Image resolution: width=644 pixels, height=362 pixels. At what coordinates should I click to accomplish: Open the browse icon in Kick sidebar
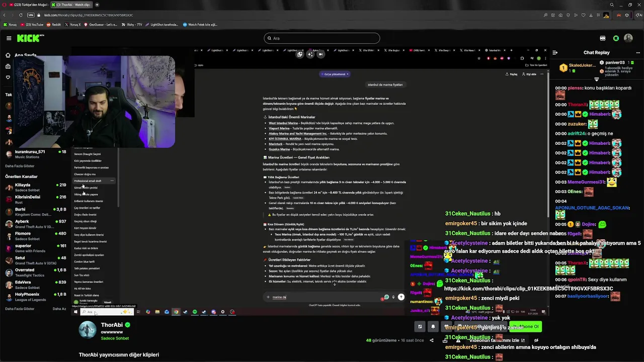[x=8, y=66]
